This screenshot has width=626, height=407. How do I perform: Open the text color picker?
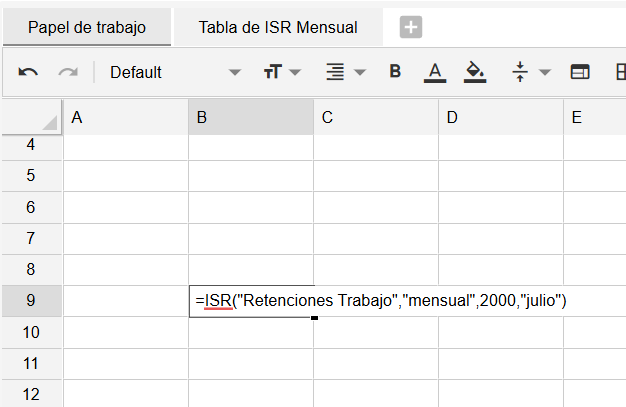[x=434, y=72]
